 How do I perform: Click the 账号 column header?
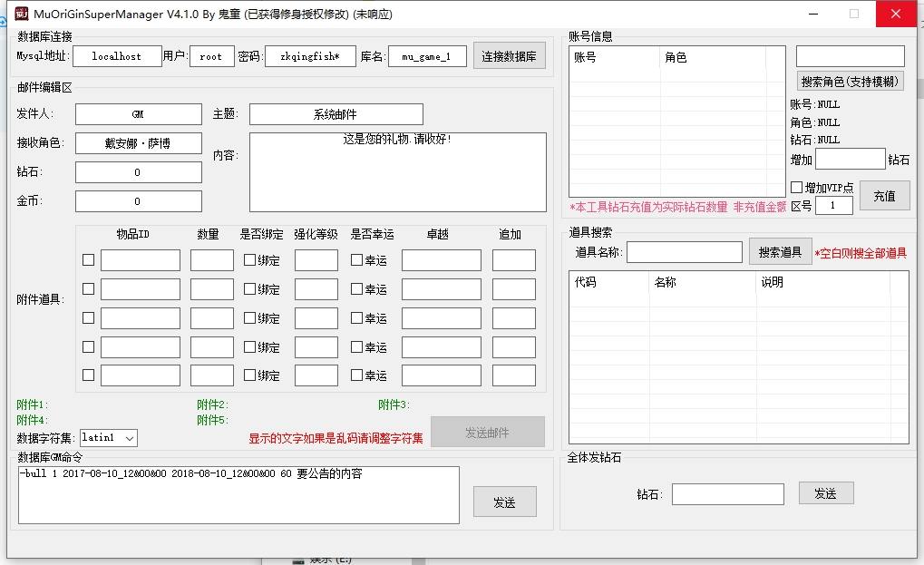pyautogui.click(x=615, y=58)
